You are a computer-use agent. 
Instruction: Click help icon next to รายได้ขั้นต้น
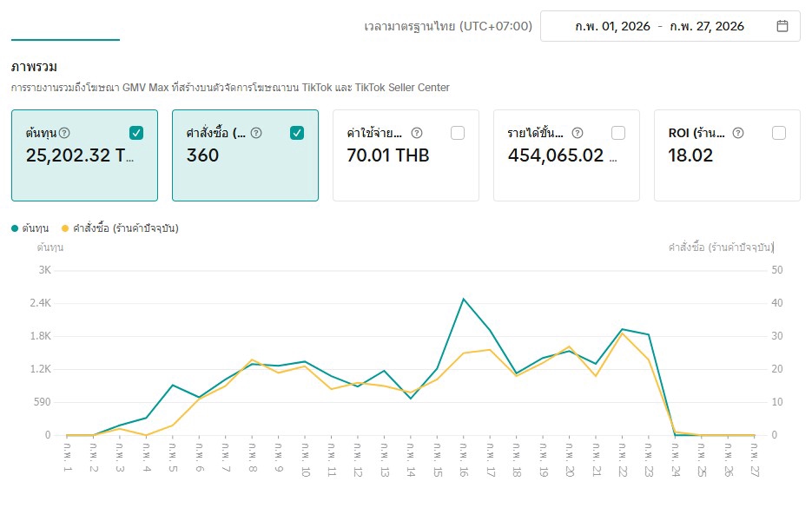coord(578,133)
